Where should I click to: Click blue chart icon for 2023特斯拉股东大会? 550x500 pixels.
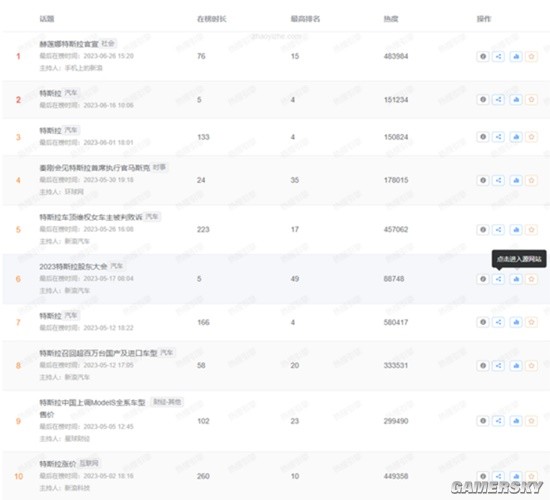pos(516,279)
